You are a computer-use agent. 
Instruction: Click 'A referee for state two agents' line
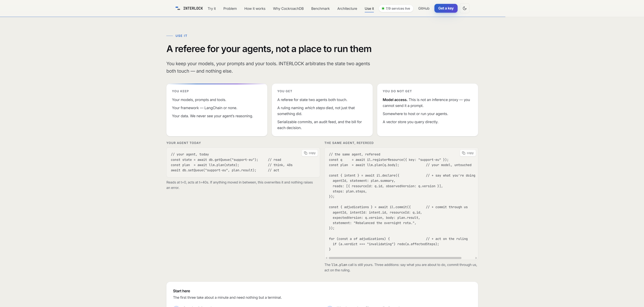click(x=312, y=100)
